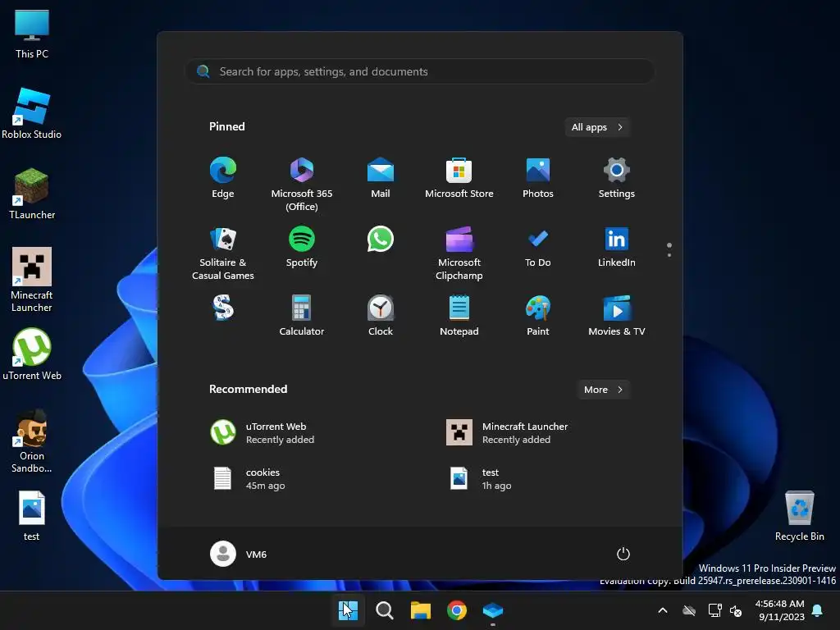Launch Microsoft Clipchamp
The width and height of the screenshot is (840, 630).
459,253
